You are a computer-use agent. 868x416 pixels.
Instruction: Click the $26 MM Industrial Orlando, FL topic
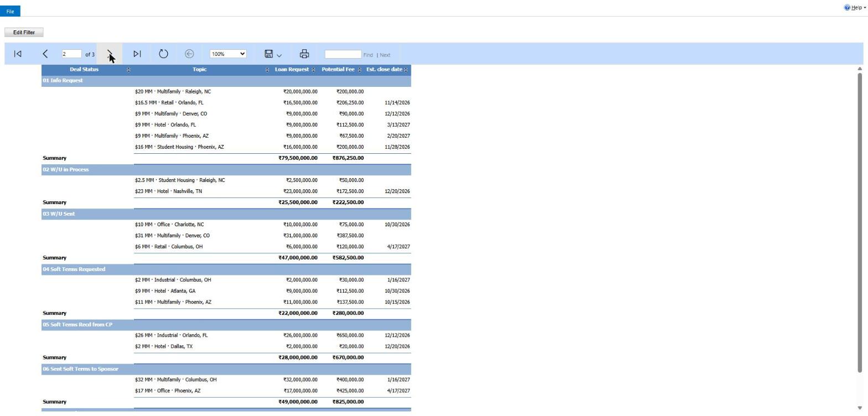(x=171, y=335)
